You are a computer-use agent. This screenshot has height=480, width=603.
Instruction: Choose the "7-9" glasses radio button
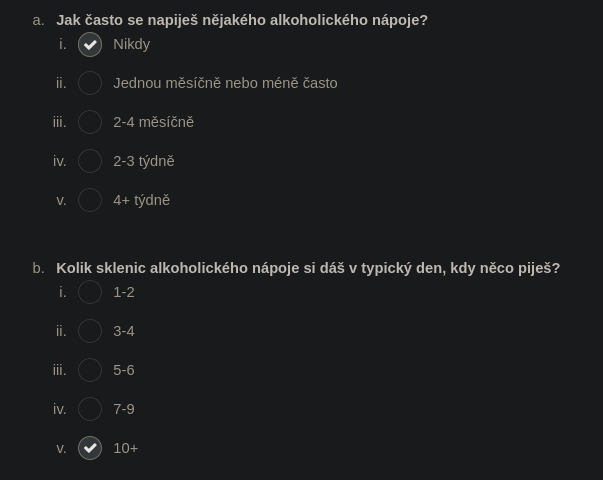90,409
